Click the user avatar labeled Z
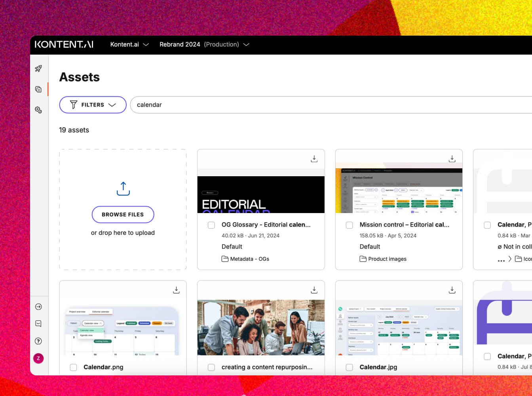532x396 pixels. click(x=38, y=358)
